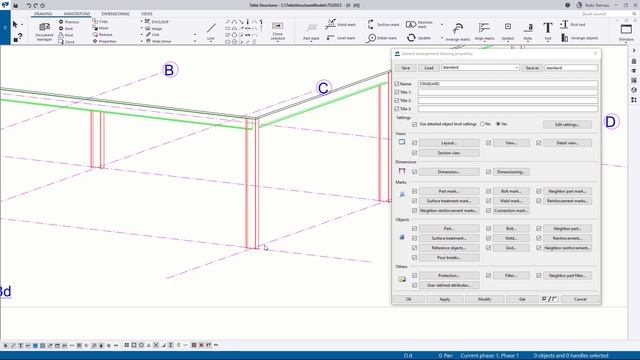Toggle the Title 3 checkbox
This screenshot has width=640, height=360.
(397, 109)
